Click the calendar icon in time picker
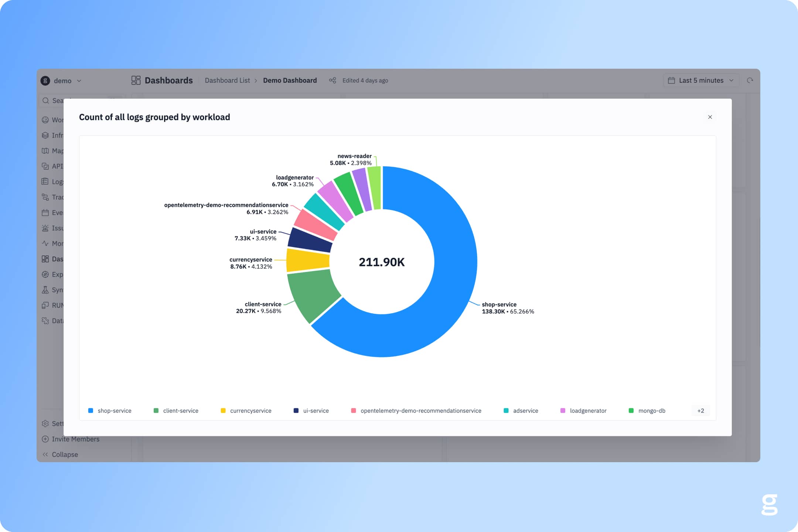The height and width of the screenshot is (532, 798). tap(671, 81)
